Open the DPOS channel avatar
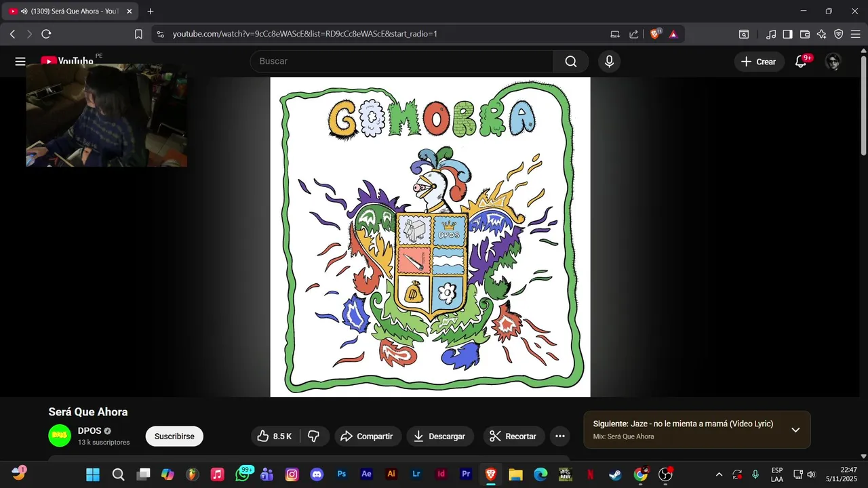 click(x=60, y=436)
